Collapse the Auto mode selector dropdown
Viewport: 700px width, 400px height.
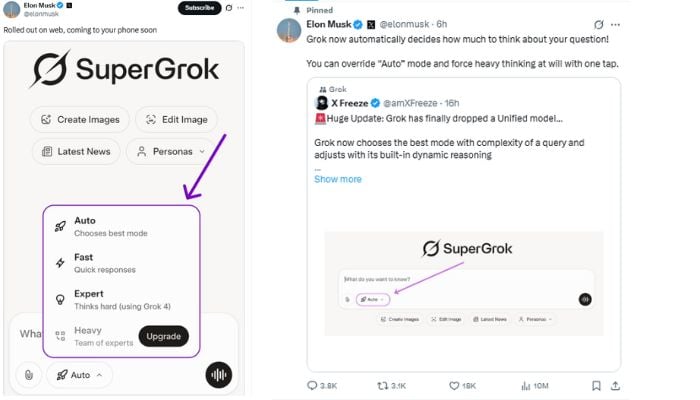(x=80, y=375)
